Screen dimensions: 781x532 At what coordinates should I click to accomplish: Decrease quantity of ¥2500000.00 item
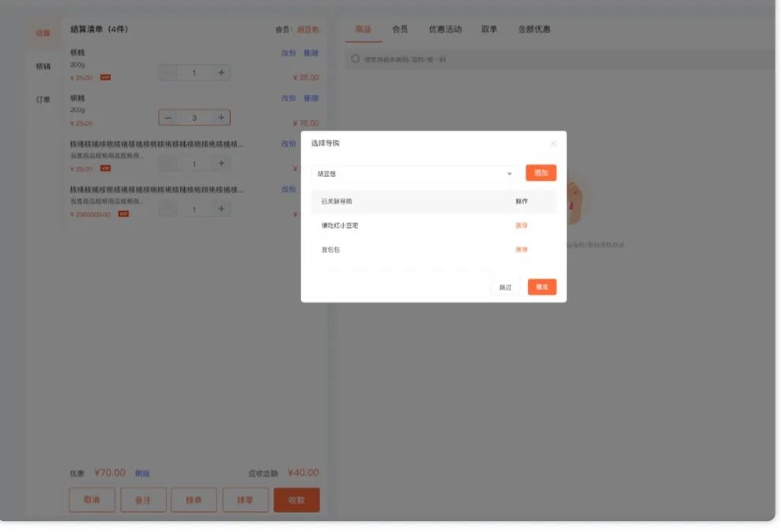coord(168,209)
